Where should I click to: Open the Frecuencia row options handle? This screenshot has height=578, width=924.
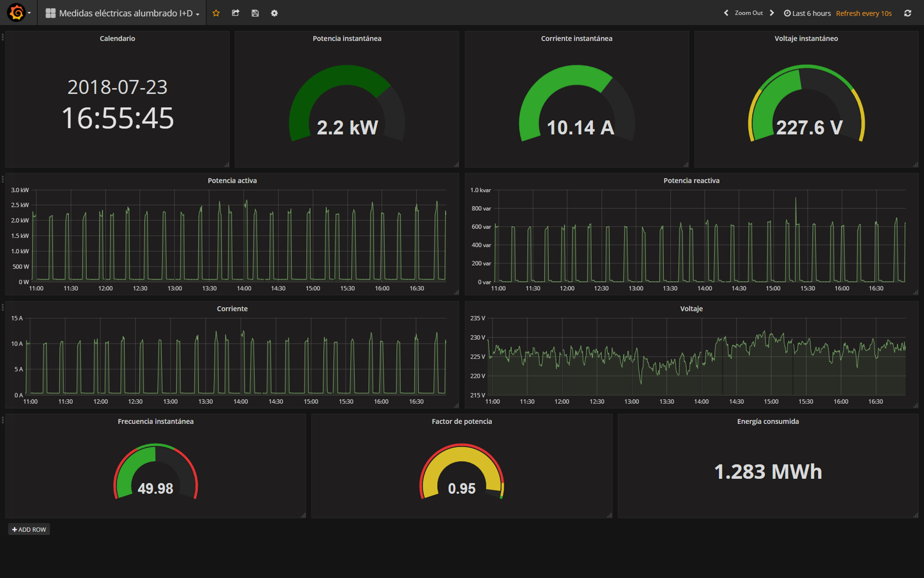pos(3,420)
